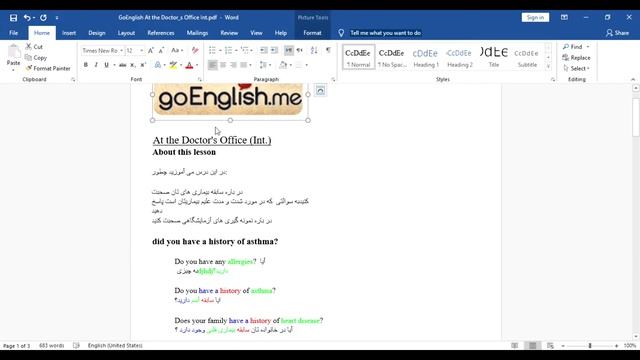Toggle Align Right

click(233, 65)
